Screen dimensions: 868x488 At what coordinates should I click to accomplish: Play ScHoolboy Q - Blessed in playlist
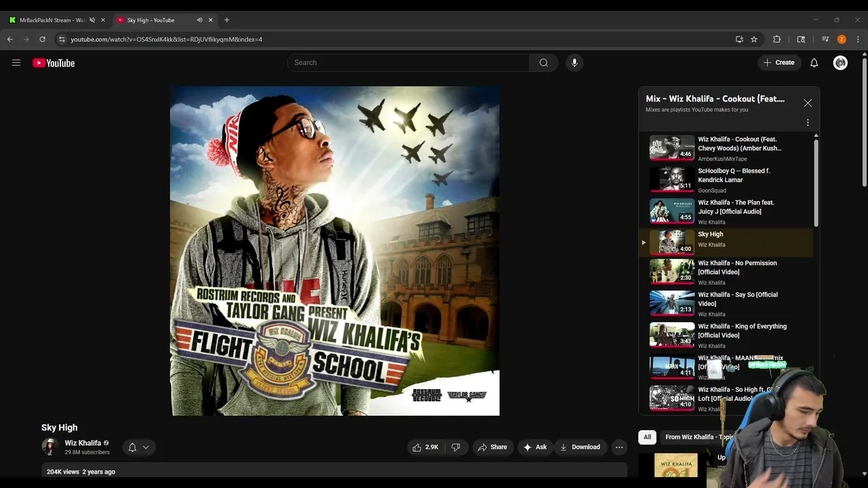(x=726, y=180)
